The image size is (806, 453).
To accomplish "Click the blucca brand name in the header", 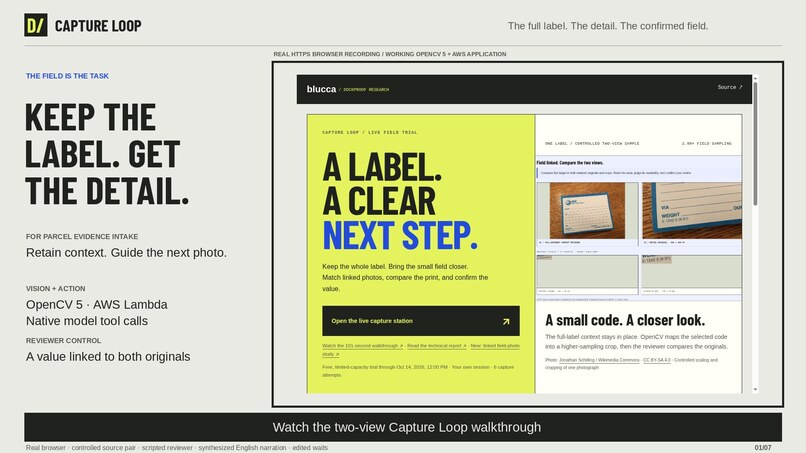I will coord(321,89).
